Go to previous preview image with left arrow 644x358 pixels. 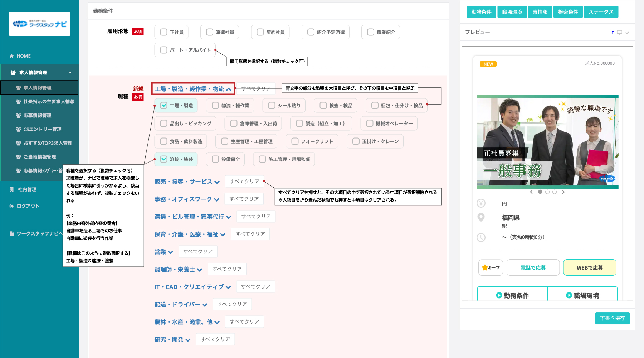[531, 192]
